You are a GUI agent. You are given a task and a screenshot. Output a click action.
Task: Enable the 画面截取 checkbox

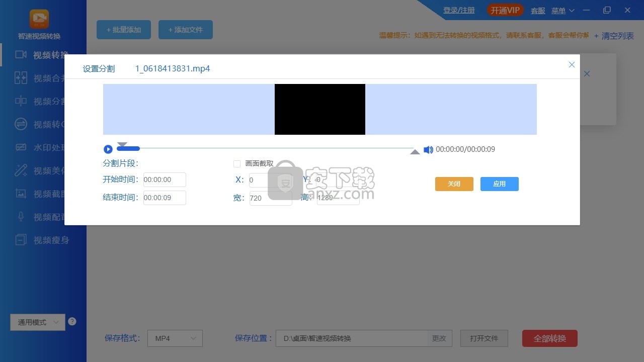point(237,164)
